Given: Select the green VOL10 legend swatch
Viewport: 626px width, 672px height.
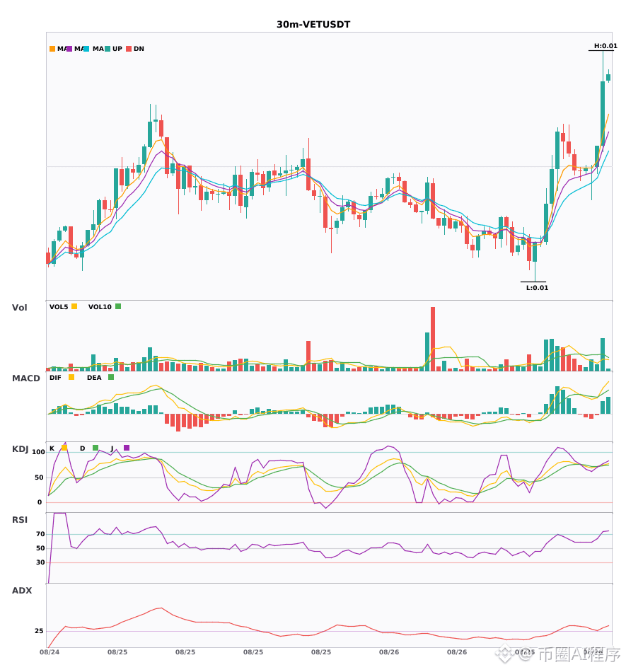Looking at the screenshot, I should pos(118,306).
